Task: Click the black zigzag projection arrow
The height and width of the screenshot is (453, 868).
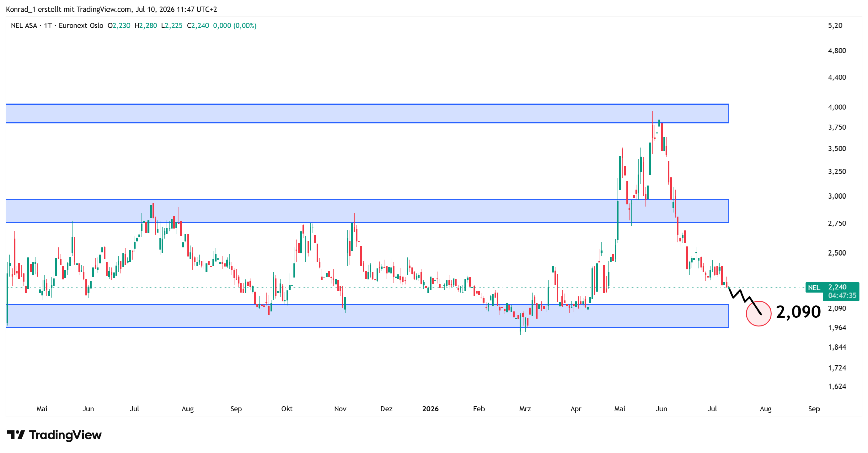Action: 744,301
